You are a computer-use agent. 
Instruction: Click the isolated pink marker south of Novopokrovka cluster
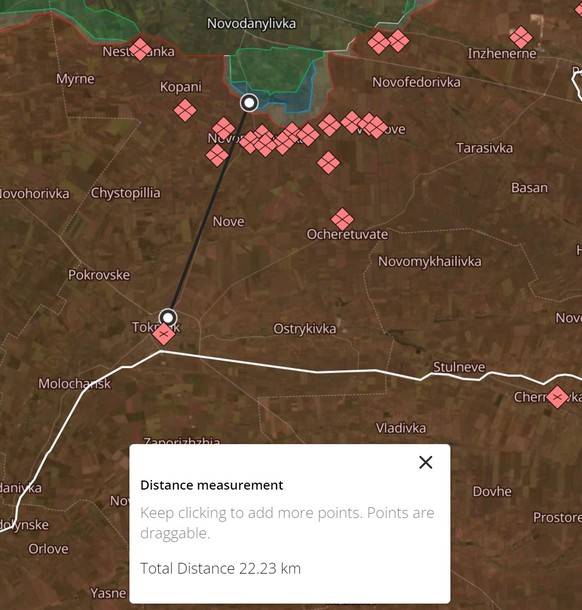(328, 163)
